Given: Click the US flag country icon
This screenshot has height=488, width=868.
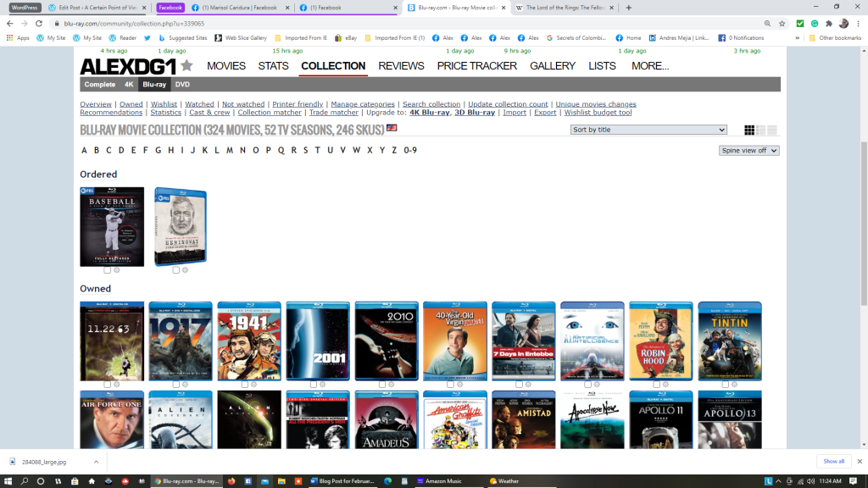Looking at the screenshot, I should click(x=392, y=129).
